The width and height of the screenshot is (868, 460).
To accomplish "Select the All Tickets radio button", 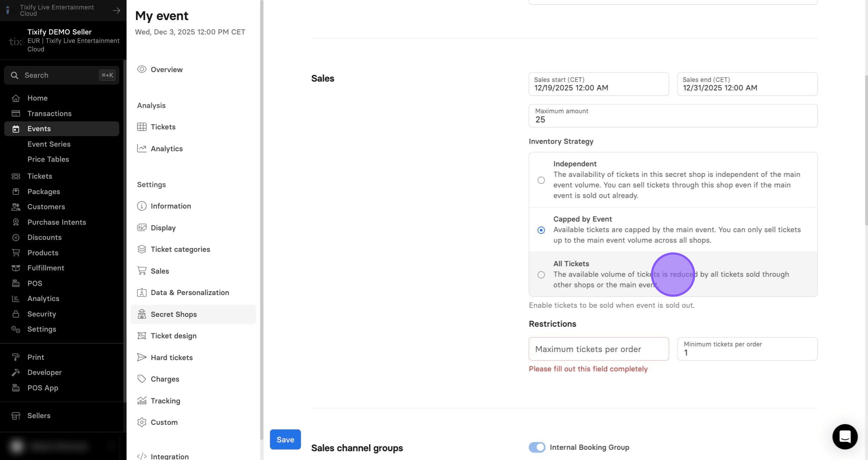I will point(541,275).
